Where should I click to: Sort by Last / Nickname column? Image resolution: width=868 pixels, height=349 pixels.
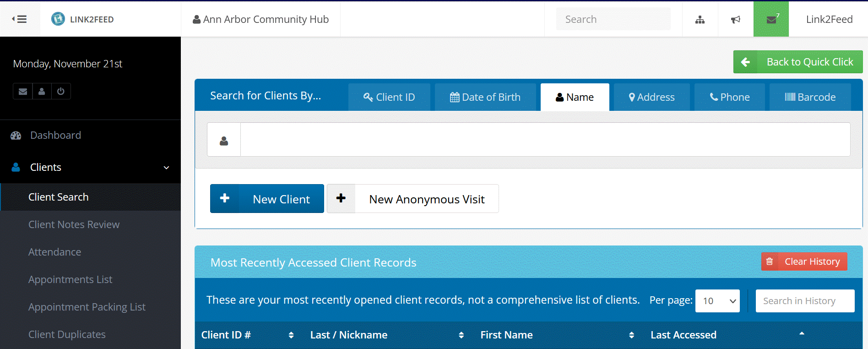(x=461, y=335)
